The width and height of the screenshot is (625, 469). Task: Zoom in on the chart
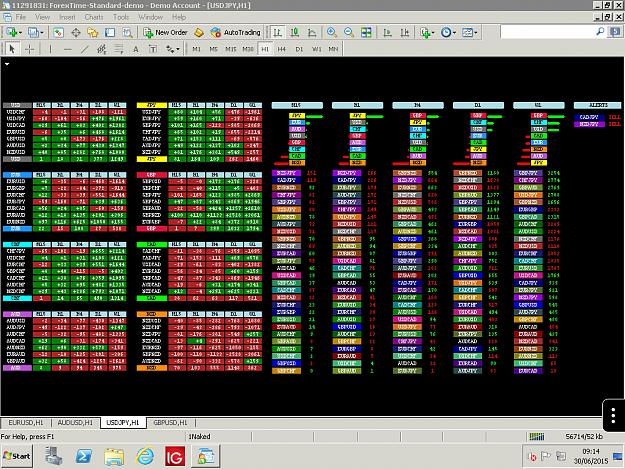[x=331, y=33]
